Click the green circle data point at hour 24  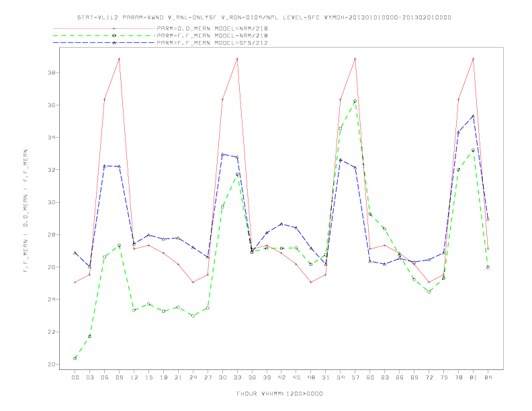[193, 316]
